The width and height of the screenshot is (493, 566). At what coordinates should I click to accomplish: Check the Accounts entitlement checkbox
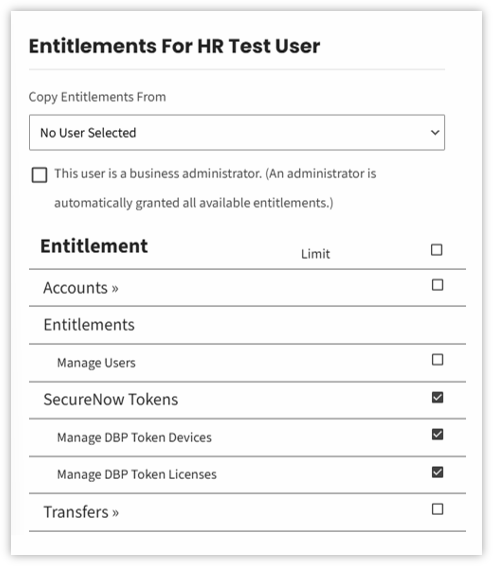tap(437, 285)
